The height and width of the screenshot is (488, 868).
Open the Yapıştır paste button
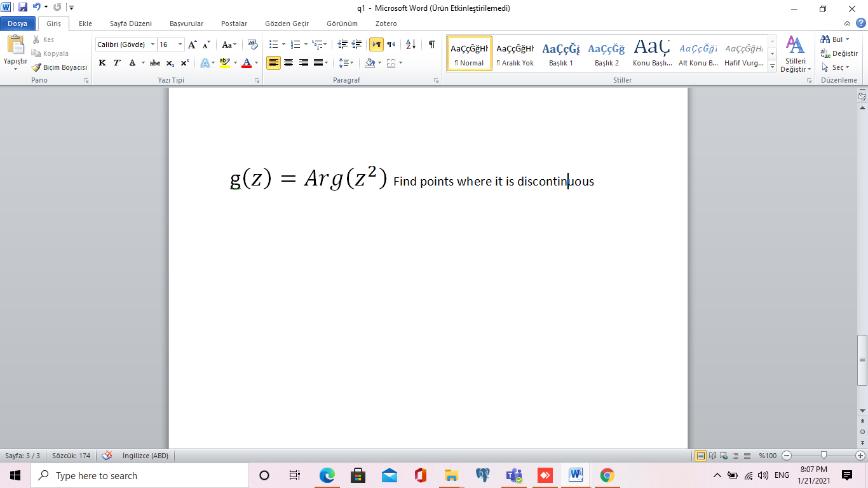[15, 52]
